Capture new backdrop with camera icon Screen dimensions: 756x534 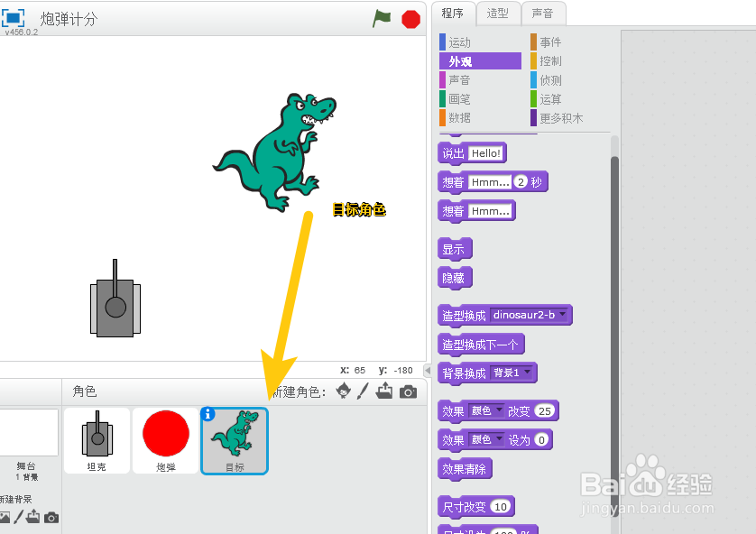pos(51,518)
